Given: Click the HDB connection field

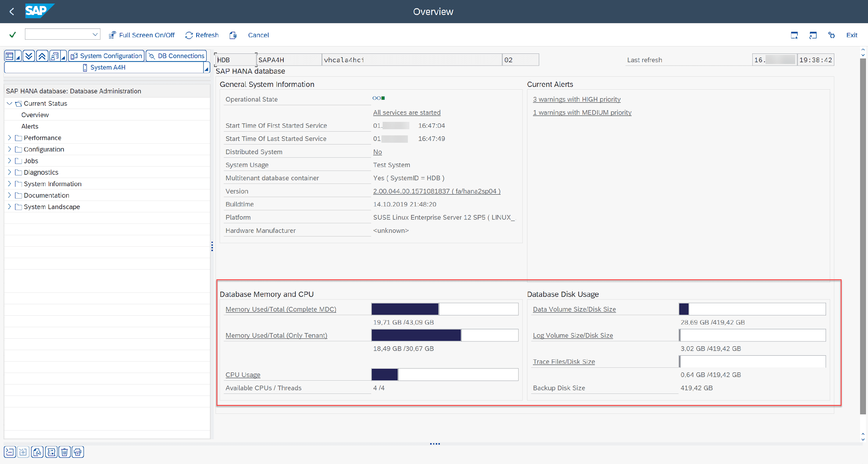Looking at the screenshot, I should click(x=235, y=60).
